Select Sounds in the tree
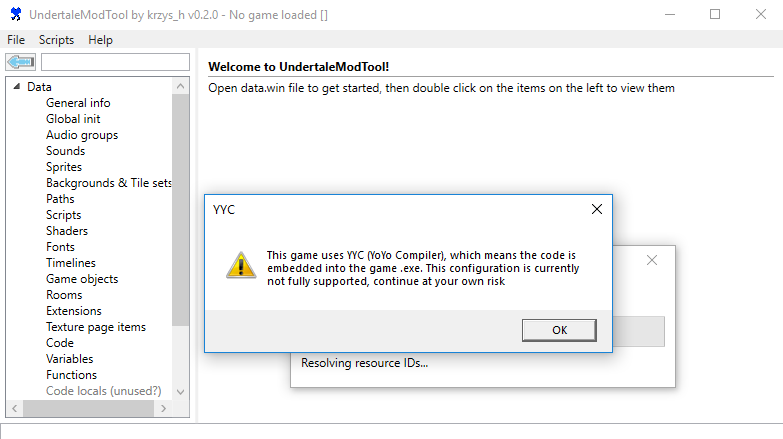This screenshot has height=439, width=783. coord(65,151)
